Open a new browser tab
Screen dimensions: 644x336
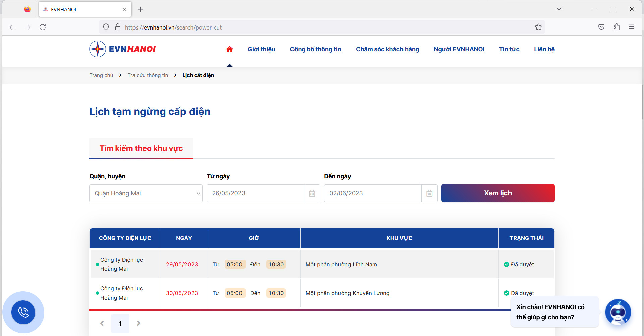[141, 9]
